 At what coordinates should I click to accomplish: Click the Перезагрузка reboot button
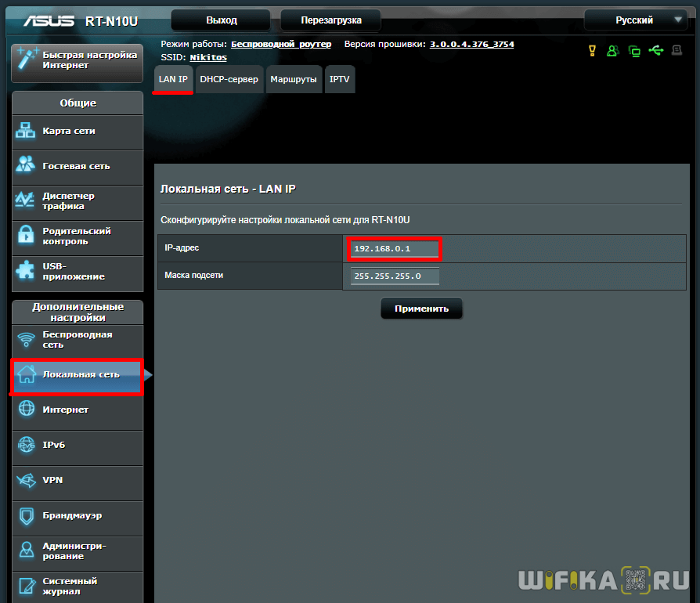point(330,20)
